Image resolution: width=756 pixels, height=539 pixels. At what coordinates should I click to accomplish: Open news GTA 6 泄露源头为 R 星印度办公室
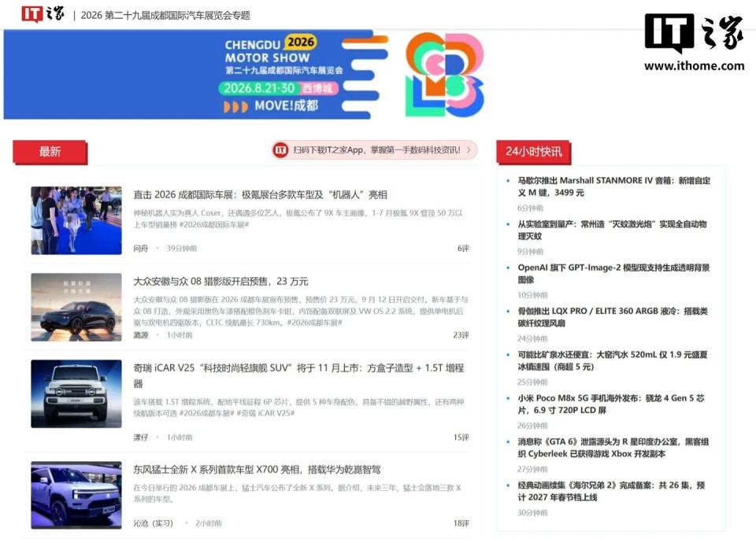[613, 448]
